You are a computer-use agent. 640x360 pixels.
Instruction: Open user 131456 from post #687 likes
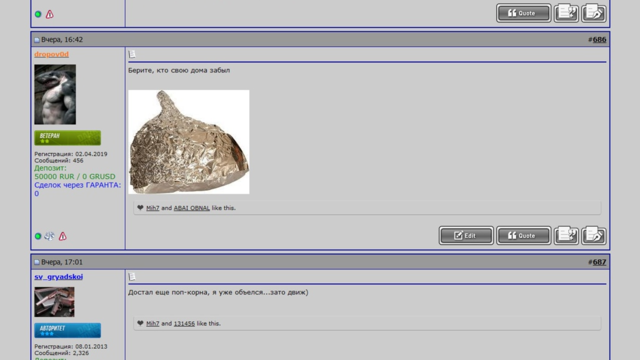184,324
